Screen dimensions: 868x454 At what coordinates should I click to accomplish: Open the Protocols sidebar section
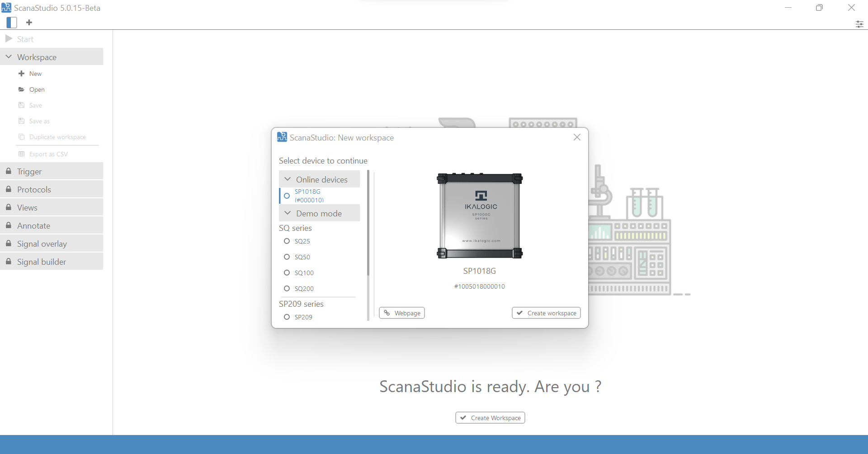click(34, 189)
